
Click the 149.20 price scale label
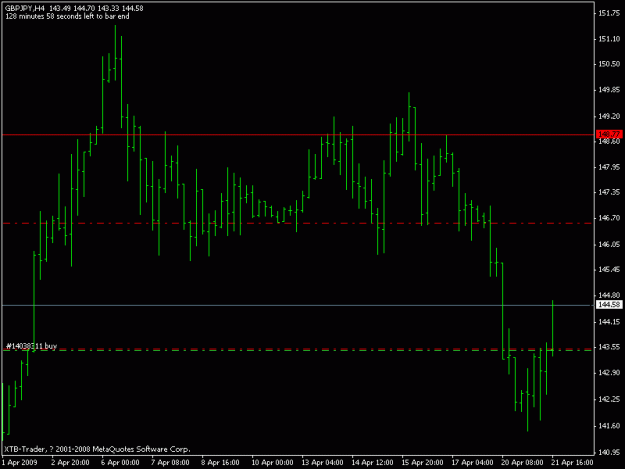pyautogui.click(x=609, y=116)
